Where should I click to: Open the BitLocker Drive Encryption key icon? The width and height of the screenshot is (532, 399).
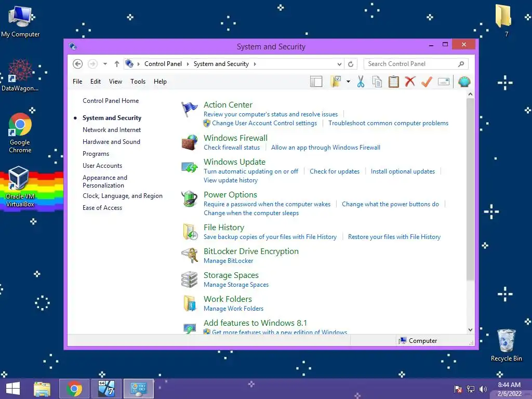click(190, 256)
